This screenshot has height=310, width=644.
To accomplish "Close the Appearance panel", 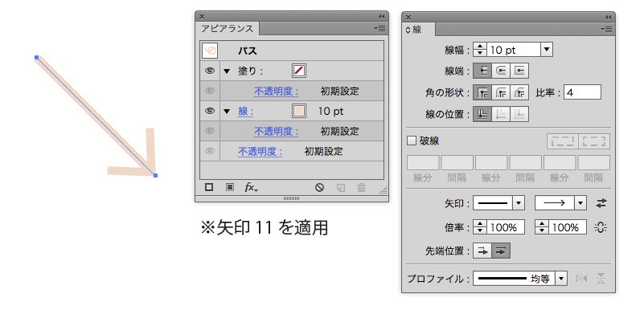I will coord(202,16).
